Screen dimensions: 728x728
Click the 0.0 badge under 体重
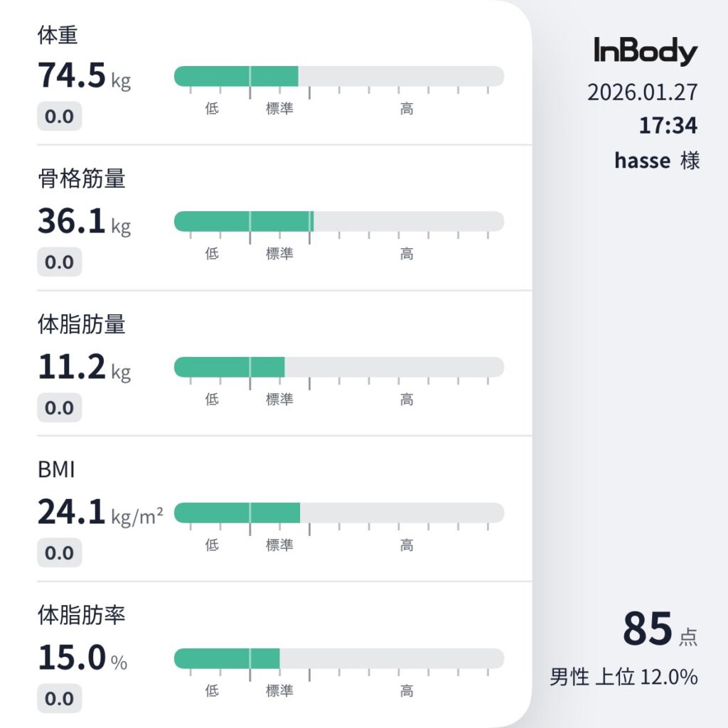coord(59,117)
